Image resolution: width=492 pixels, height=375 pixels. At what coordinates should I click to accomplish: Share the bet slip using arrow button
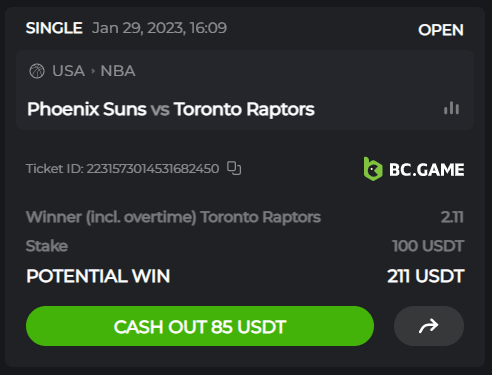tap(429, 326)
